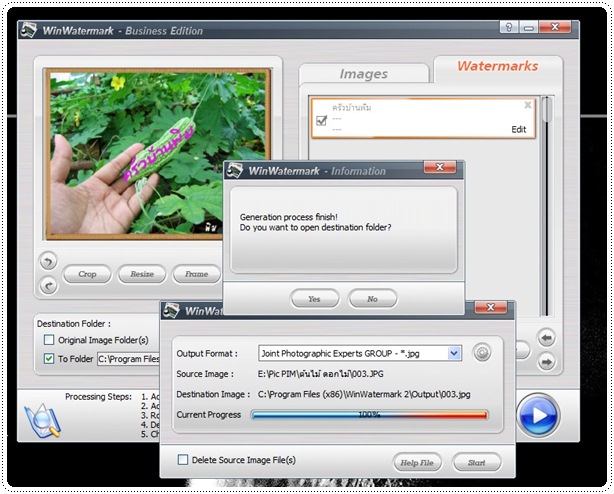The width and height of the screenshot is (614, 494).
Task: Enable Original Image Folder(s) checkbox
Action: [49, 340]
